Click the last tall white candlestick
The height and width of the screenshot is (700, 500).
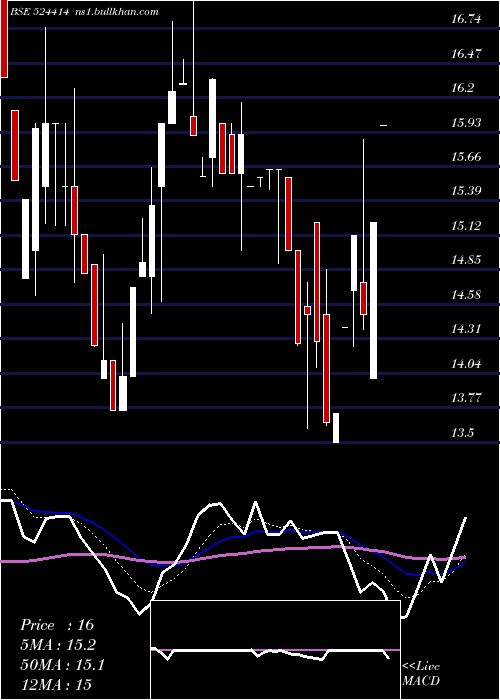[x=374, y=300]
